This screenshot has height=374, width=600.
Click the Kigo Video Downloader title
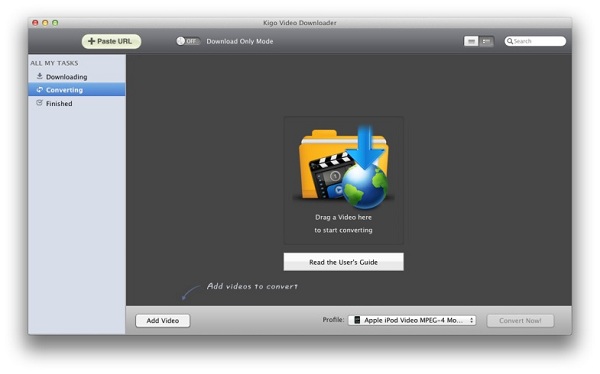coord(300,23)
